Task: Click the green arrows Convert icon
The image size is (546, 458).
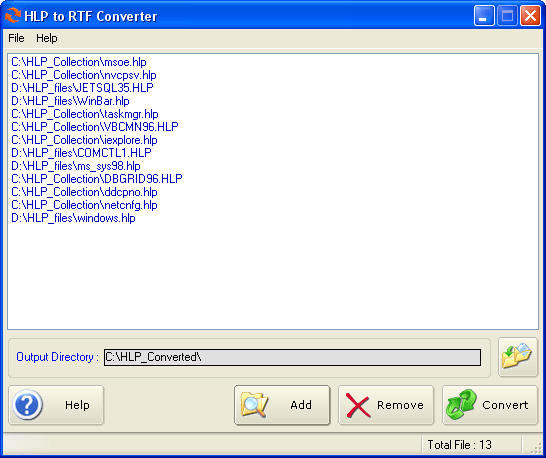Action: pyautogui.click(x=462, y=404)
